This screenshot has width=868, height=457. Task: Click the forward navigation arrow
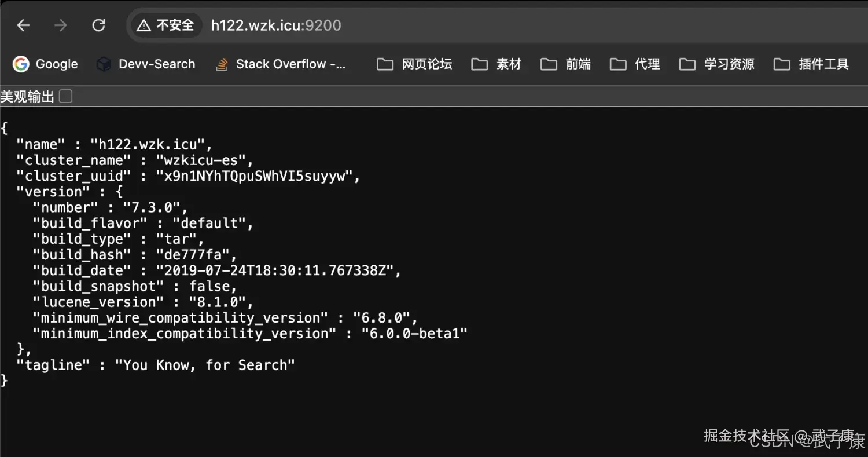pos(60,25)
